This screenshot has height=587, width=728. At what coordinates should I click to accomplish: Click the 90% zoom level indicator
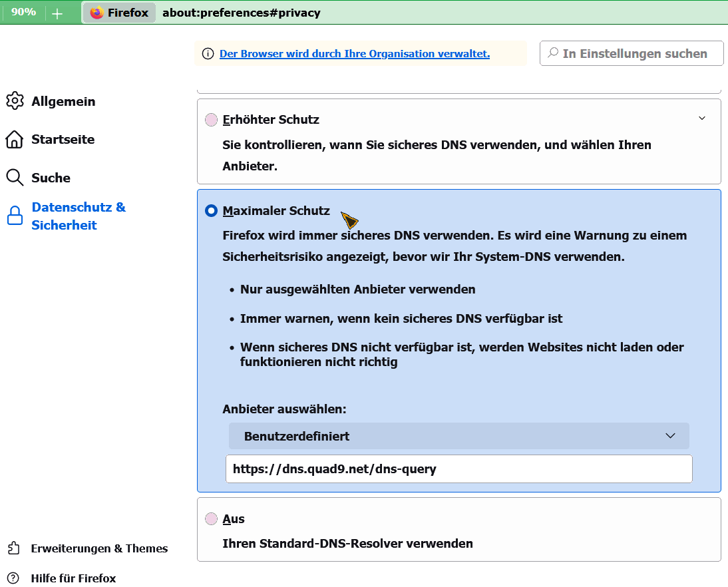[24, 13]
